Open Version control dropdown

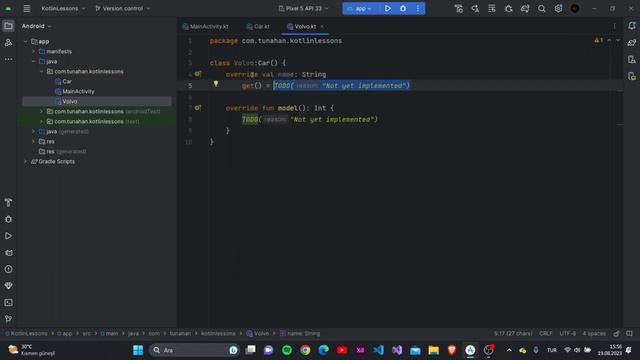[x=122, y=9]
